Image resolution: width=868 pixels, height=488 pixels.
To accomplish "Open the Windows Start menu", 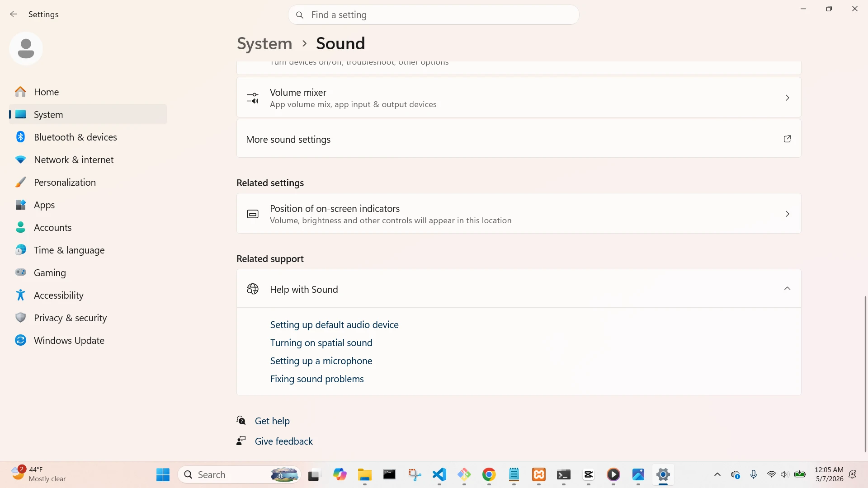I will [163, 474].
